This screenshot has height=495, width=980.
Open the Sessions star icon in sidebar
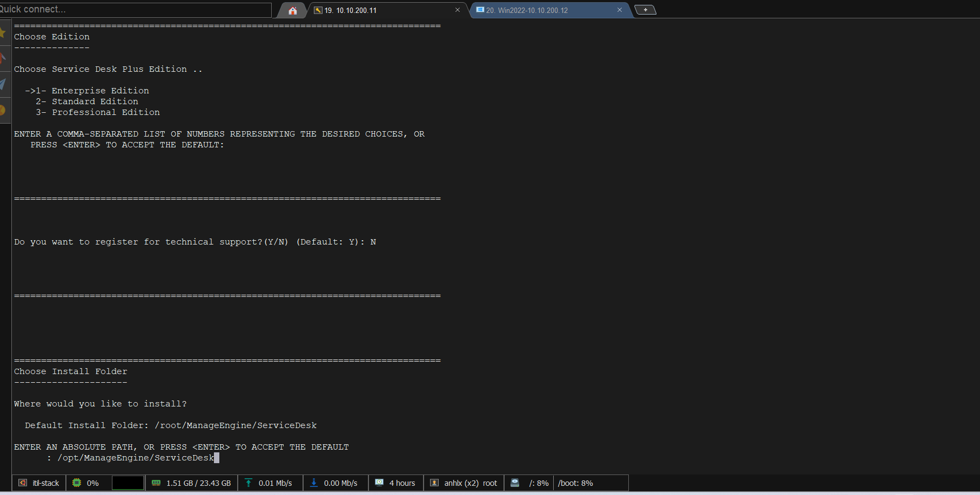coord(3,32)
